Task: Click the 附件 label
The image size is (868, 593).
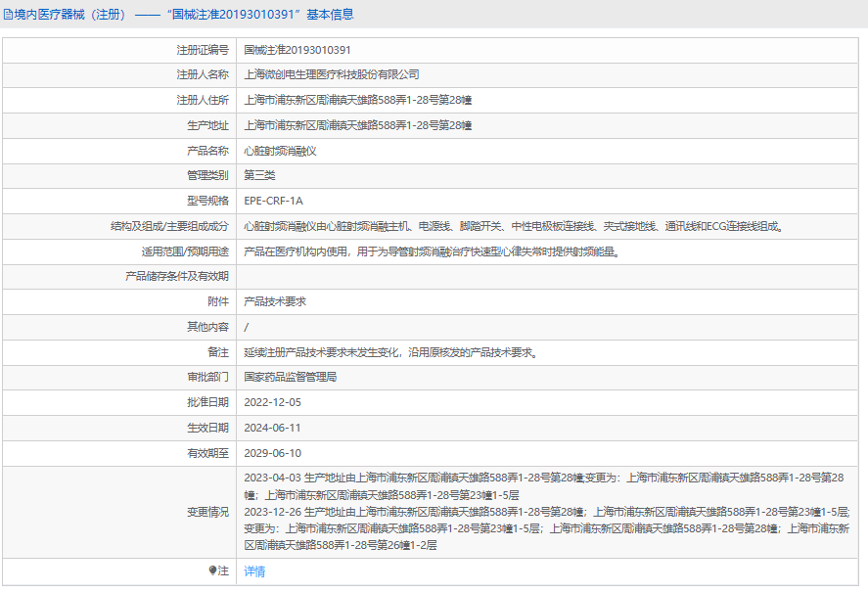Action: (x=218, y=301)
